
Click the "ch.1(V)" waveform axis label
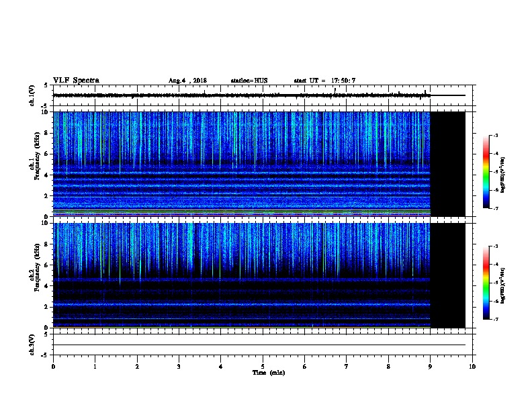tap(32, 95)
